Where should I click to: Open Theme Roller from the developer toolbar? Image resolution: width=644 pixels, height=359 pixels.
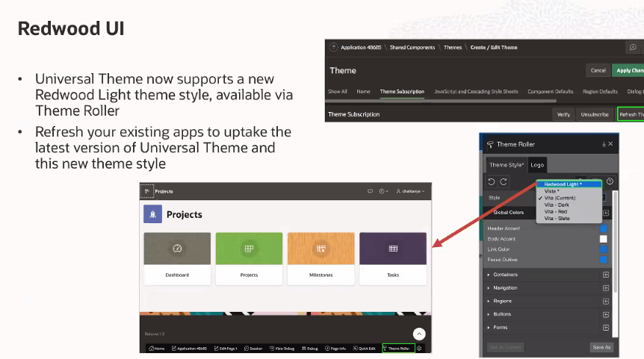point(398,349)
